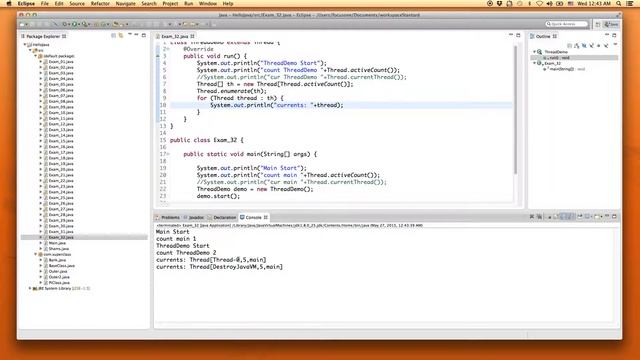640x360 pixels.
Task: Collapse Exam_32 class in Outline
Action: pyautogui.click(x=534, y=63)
